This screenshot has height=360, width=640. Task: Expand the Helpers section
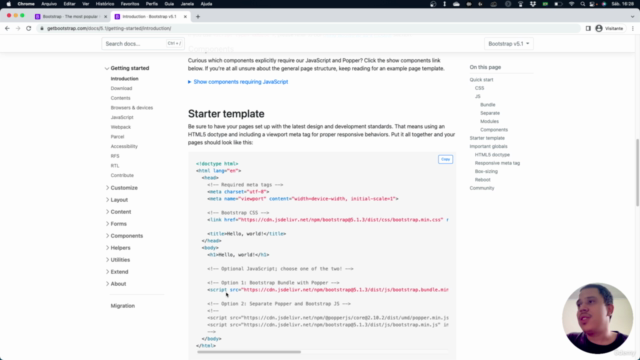pyautogui.click(x=118, y=248)
